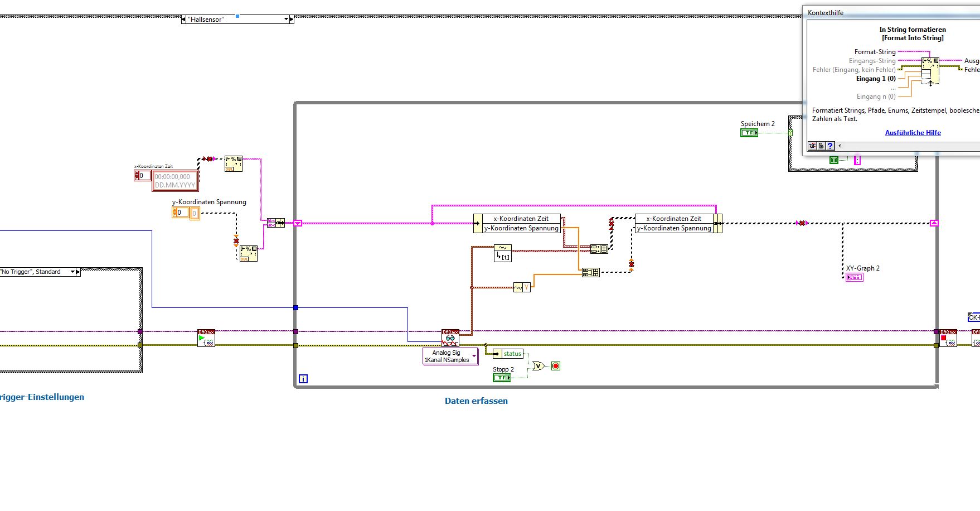Expand the Kontexthilfe window with left arrow
The width and height of the screenshot is (980, 511).
pyautogui.click(x=840, y=146)
